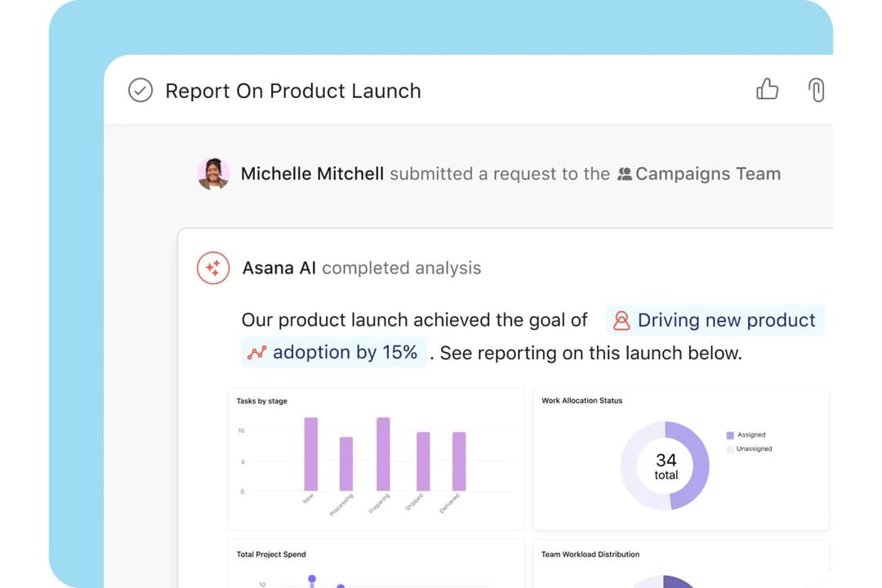Click the submitted a request to the text

(500, 173)
